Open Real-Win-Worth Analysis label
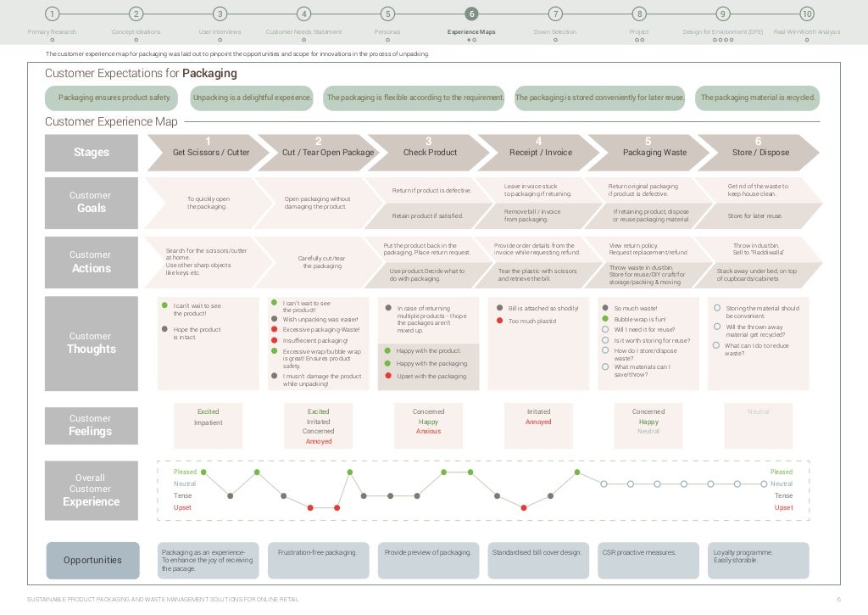The image size is (868, 615). (x=807, y=31)
